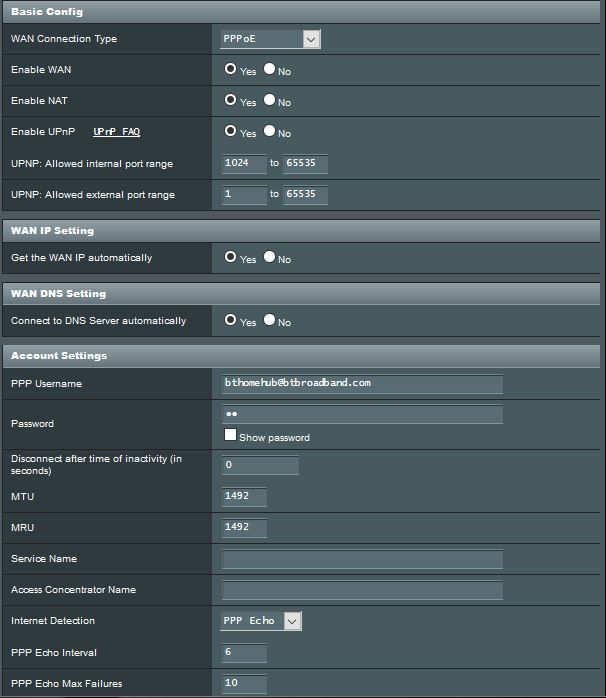Open the WAN Connection Type dropdown
606x698 pixels.
click(x=270, y=39)
